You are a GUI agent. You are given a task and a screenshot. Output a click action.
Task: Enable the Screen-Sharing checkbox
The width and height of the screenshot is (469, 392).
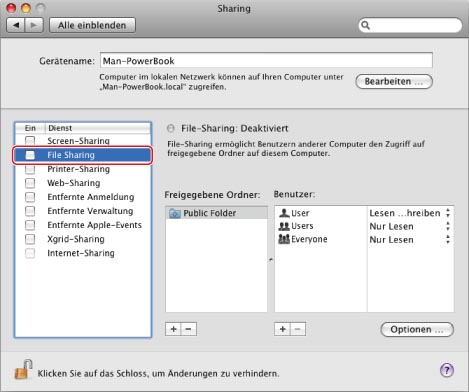click(30, 140)
